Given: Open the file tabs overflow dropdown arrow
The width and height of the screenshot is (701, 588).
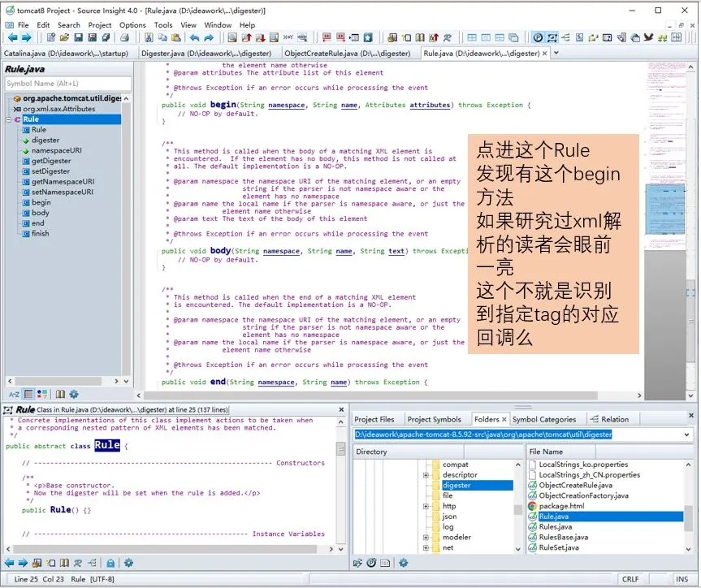Looking at the screenshot, I should 556,53.
